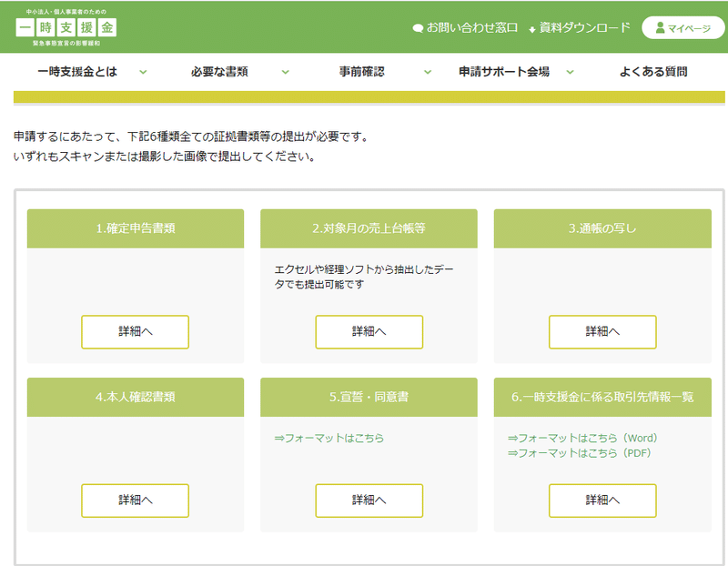Open the フォーマットはこちら（Word）link
The height and width of the screenshot is (566, 728).
click(582, 438)
